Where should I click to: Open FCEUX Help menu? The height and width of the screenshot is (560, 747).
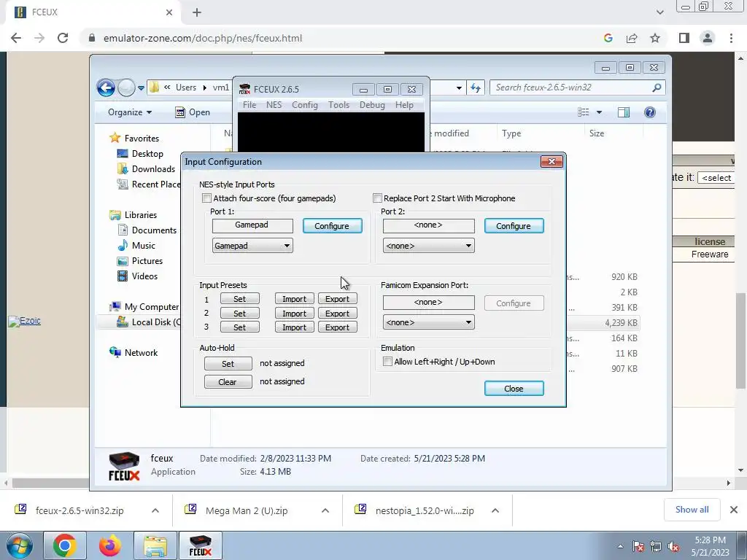click(x=404, y=105)
